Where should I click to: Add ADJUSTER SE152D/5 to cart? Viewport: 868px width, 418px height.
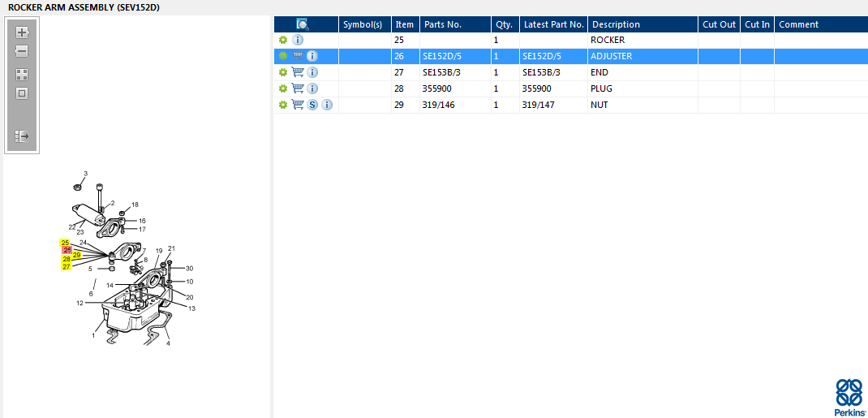tap(298, 56)
